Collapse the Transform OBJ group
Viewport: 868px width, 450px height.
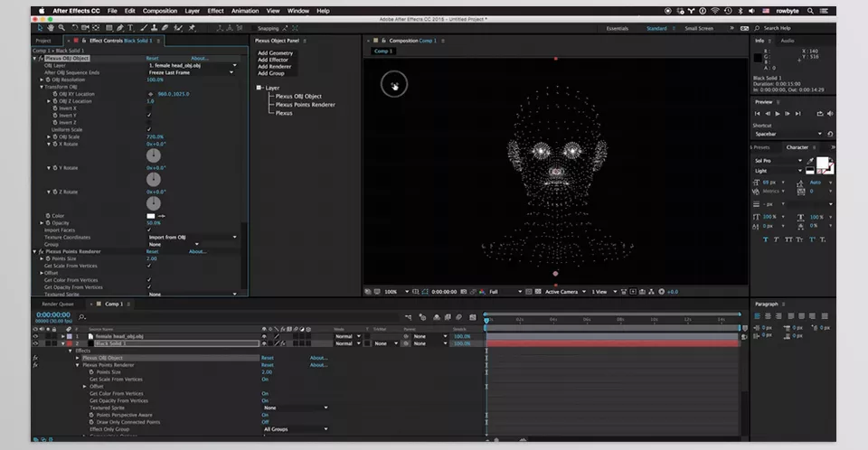[42, 87]
